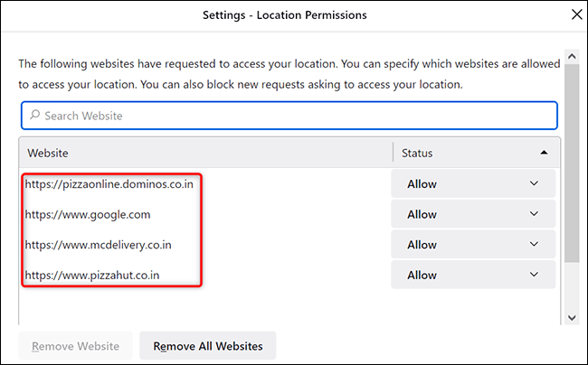
Task: Open status dropdown for google.com
Action: pos(473,214)
